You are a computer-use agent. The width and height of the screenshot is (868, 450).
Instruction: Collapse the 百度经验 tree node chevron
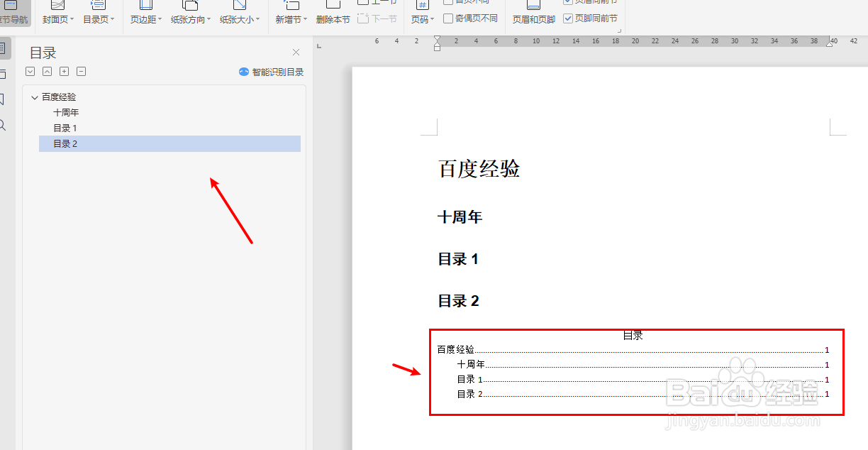point(34,97)
